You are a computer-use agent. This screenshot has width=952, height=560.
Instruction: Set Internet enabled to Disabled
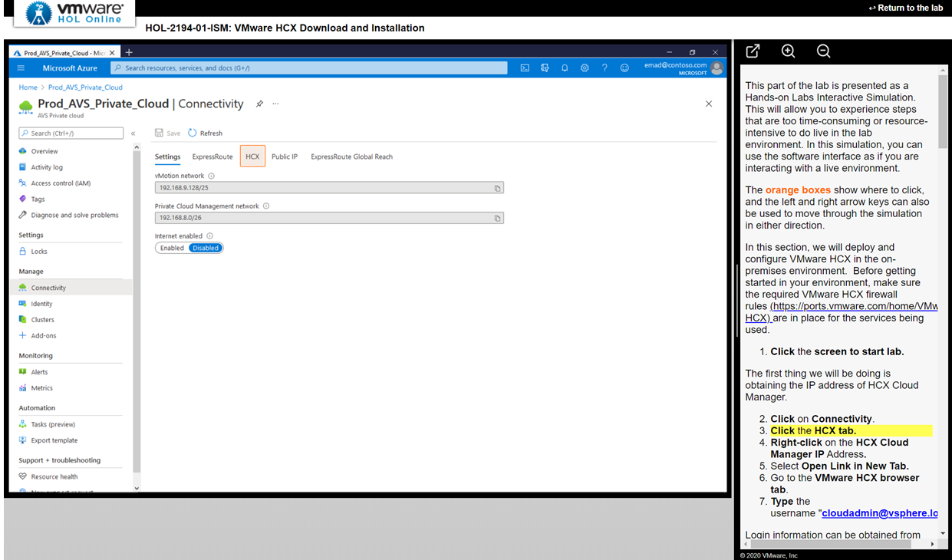coord(206,248)
